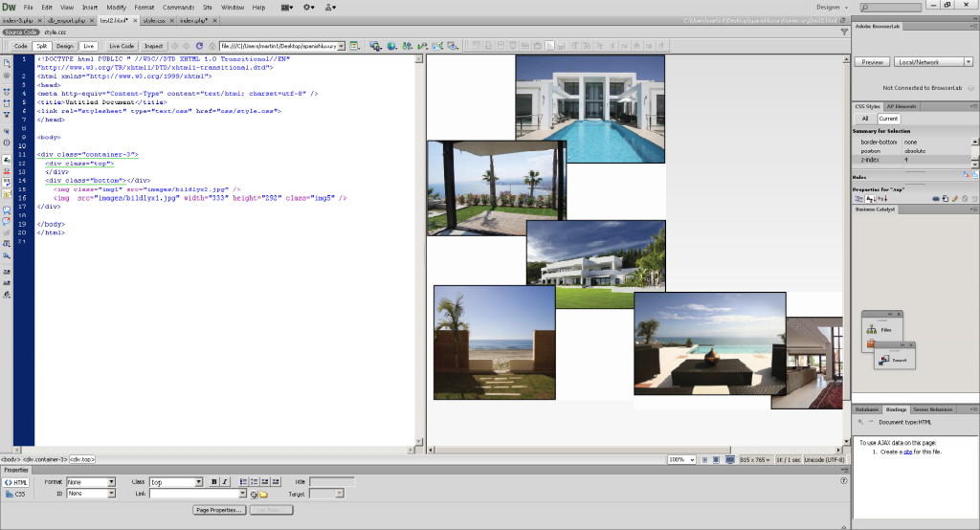Click the Delete CSS property trash icon
The image size is (980, 530).
tap(974, 199)
